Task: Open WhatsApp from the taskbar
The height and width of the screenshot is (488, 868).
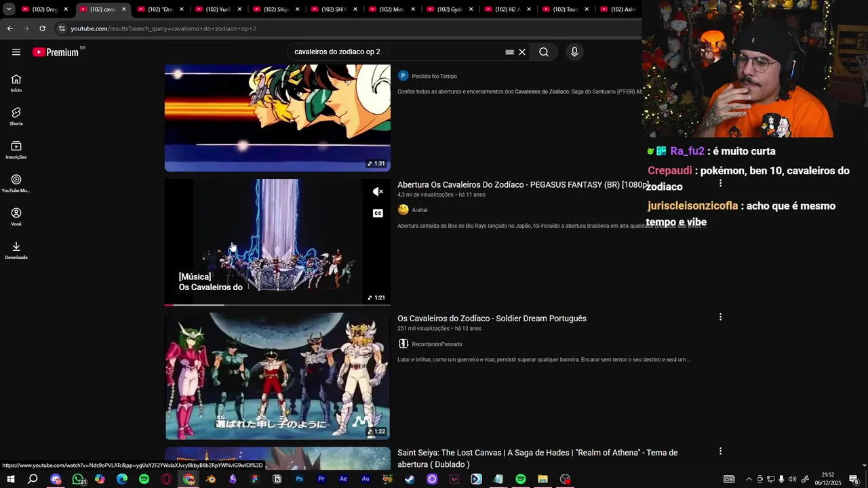Action: pos(78,479)
